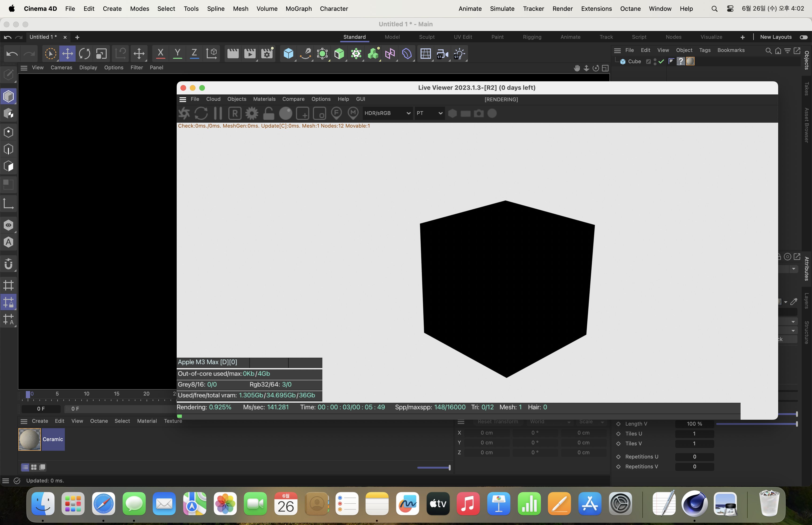Toggle the Cube object's green enable checkmark
Viewport: 812px width, 525px height.
click(x=661, y=61)
